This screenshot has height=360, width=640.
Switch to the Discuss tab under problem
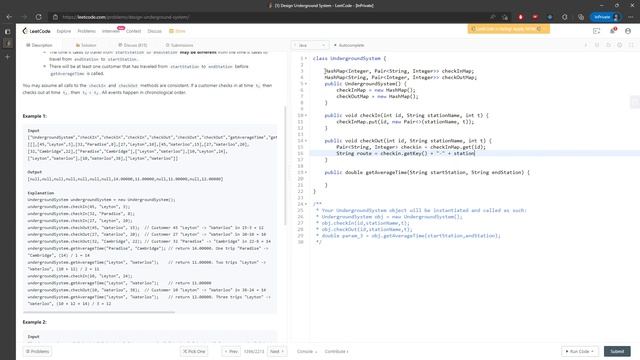click(133, 45)
